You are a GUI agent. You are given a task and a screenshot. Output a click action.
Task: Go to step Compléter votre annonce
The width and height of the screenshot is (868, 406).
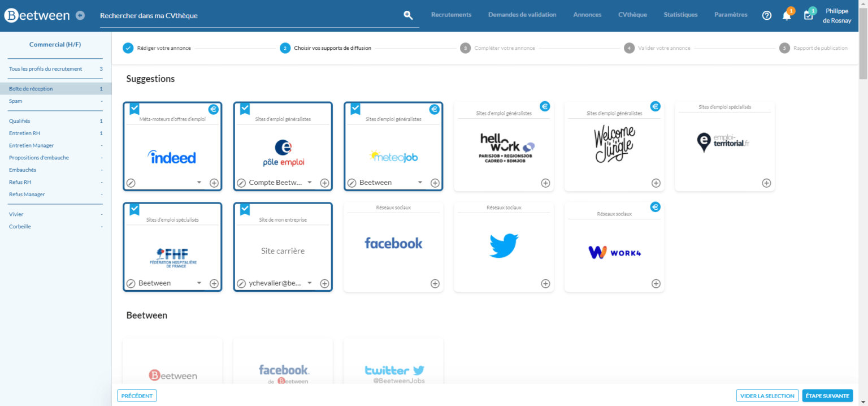click(x=497, y=48)
